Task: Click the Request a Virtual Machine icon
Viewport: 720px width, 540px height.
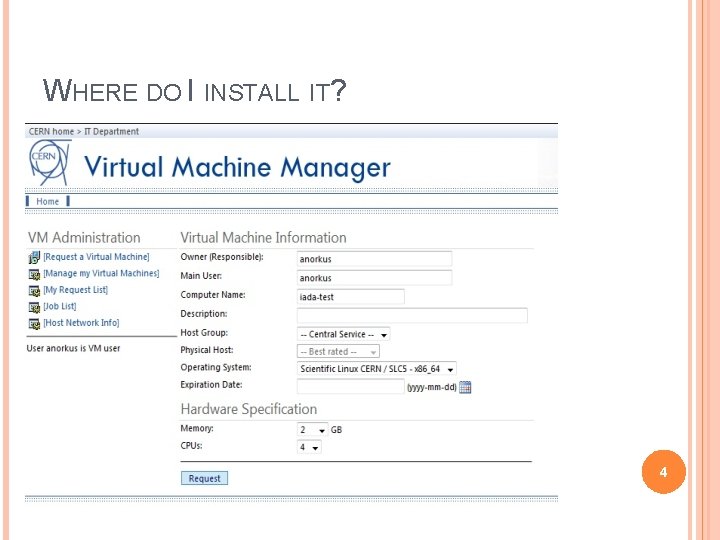Action: [34, 258]
